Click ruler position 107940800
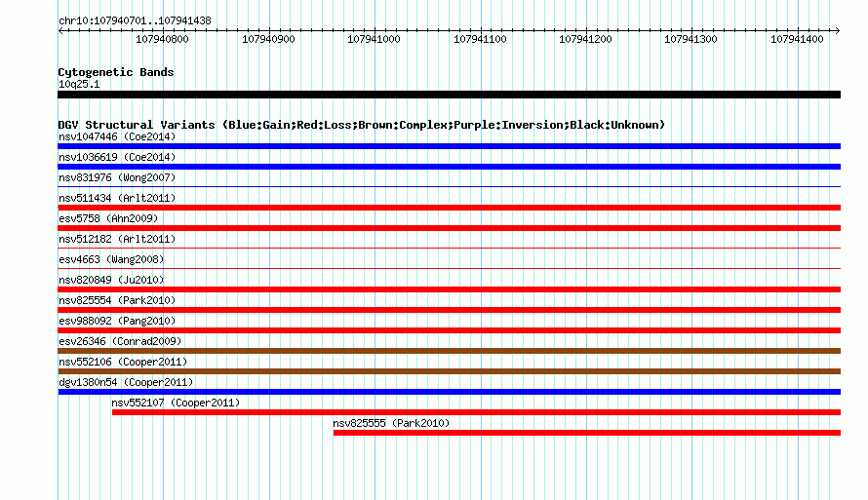Screen dimensions: 868x500 tap(162, 39)
